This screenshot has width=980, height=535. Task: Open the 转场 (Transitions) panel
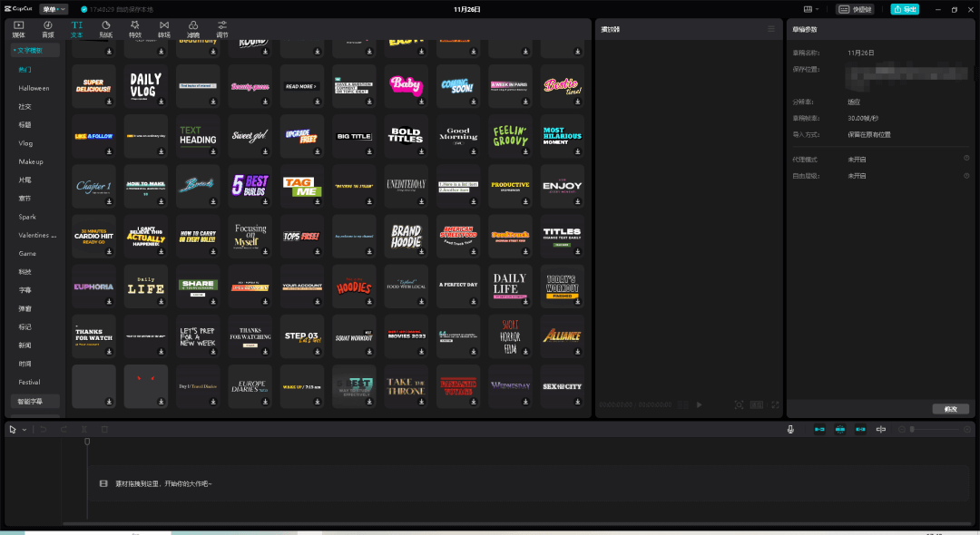click(x=164, y=29)
